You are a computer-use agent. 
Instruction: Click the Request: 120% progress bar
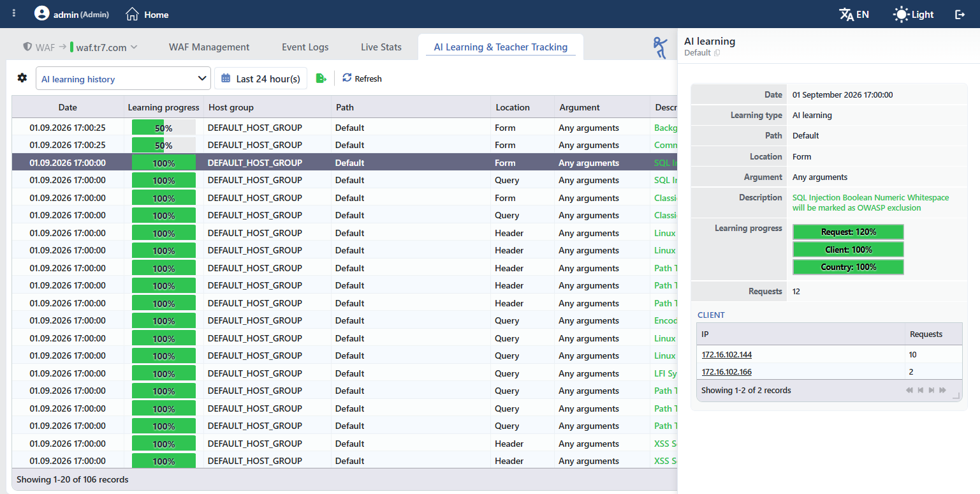(x=848, y=232)
